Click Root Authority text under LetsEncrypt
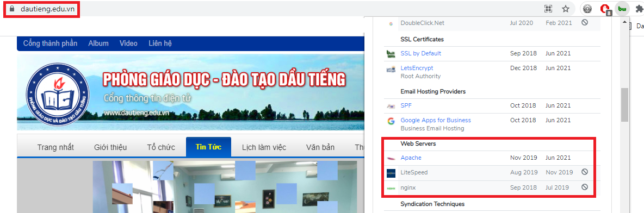644x213 pixels. (x=420, y=76)
